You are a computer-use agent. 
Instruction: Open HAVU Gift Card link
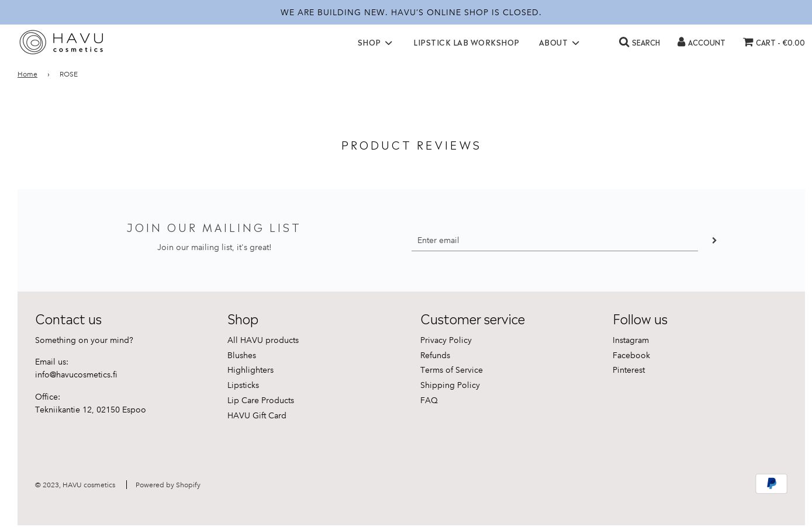[257, 415]
